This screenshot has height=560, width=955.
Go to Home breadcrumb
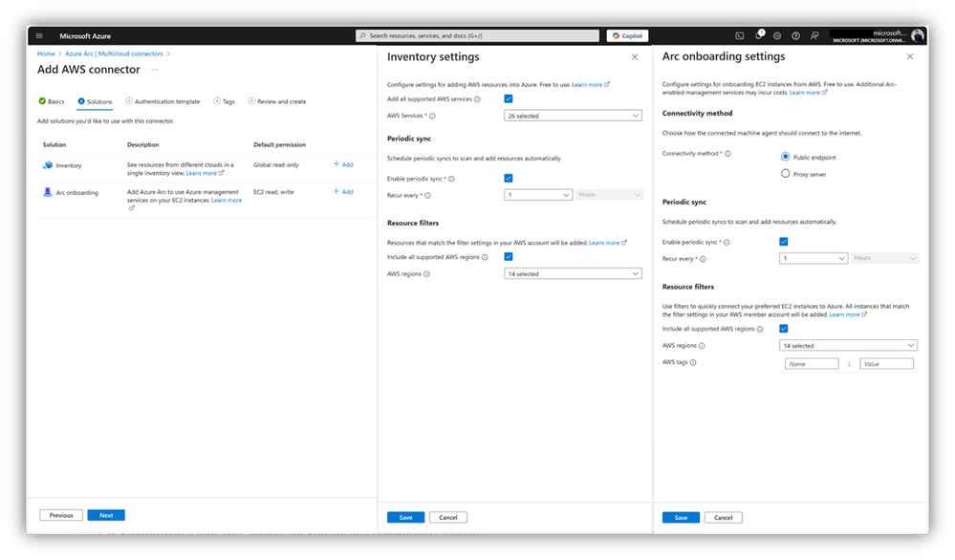[46, 54]
